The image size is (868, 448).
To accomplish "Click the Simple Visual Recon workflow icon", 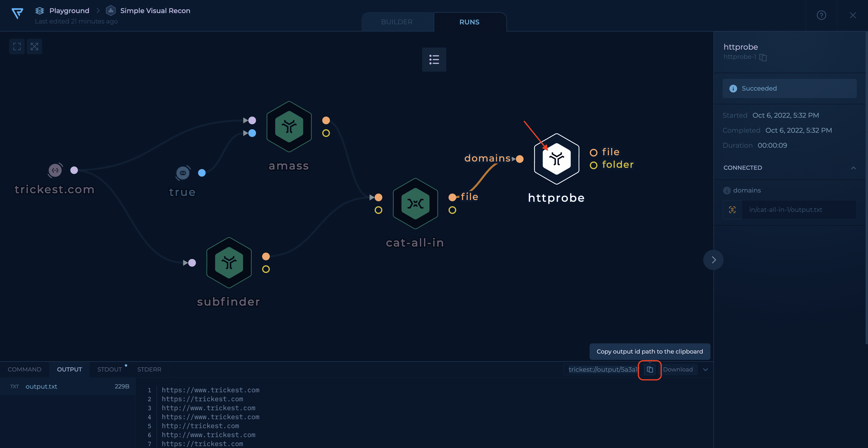I will pos(110,11).
